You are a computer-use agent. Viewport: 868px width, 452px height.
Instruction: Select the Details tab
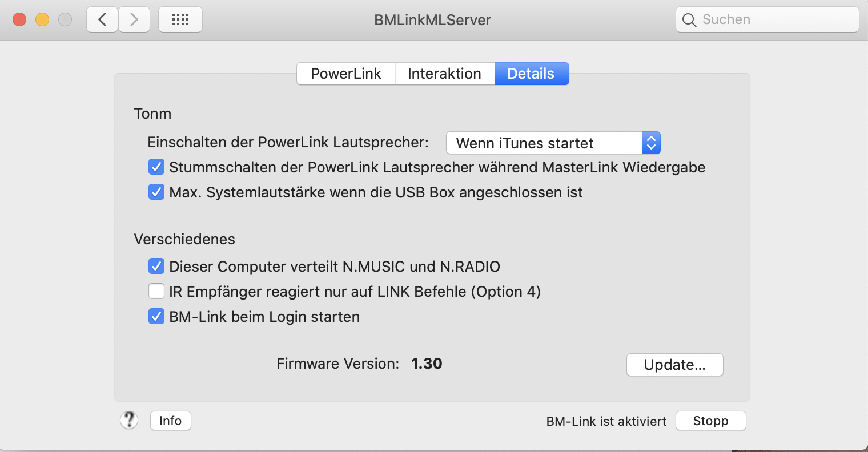531,74
